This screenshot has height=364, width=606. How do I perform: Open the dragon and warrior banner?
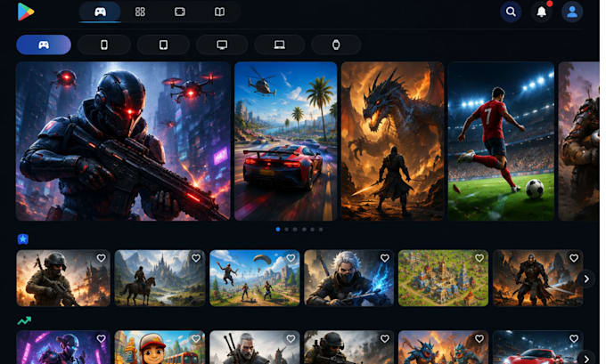(393, 142)
